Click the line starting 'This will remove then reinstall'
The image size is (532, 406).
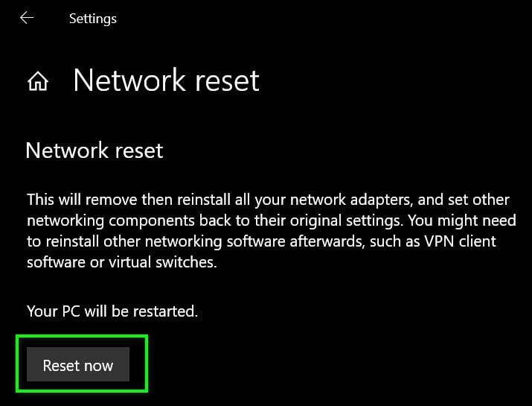coord(268,200)
